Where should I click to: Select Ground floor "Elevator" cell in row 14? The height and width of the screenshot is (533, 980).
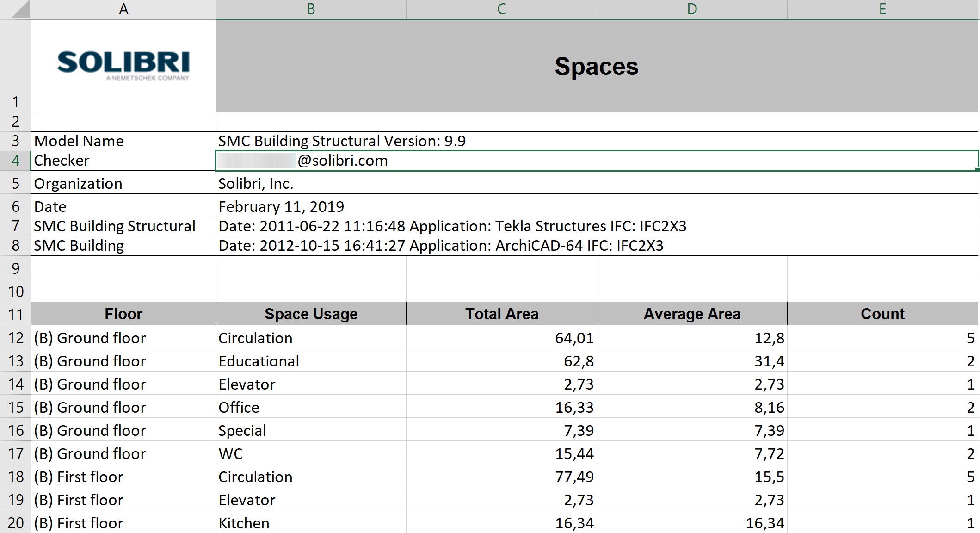click(x=311, y=384)
